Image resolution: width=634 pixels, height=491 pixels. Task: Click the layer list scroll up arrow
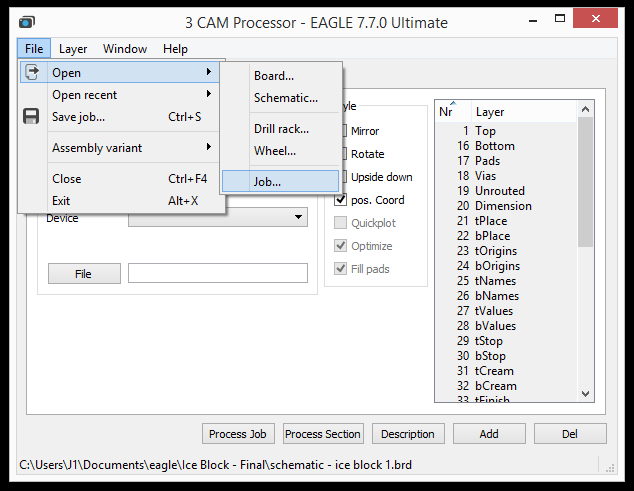(x=585, y=109)
